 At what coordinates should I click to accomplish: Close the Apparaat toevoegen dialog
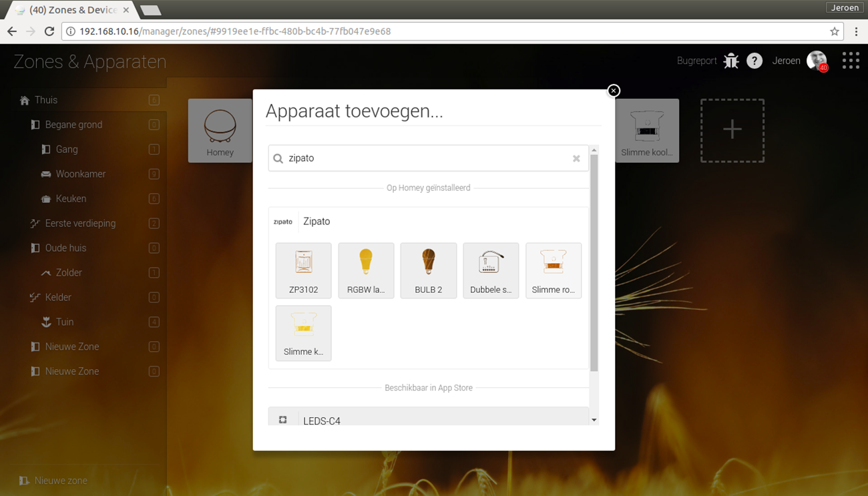coord(614,91)
